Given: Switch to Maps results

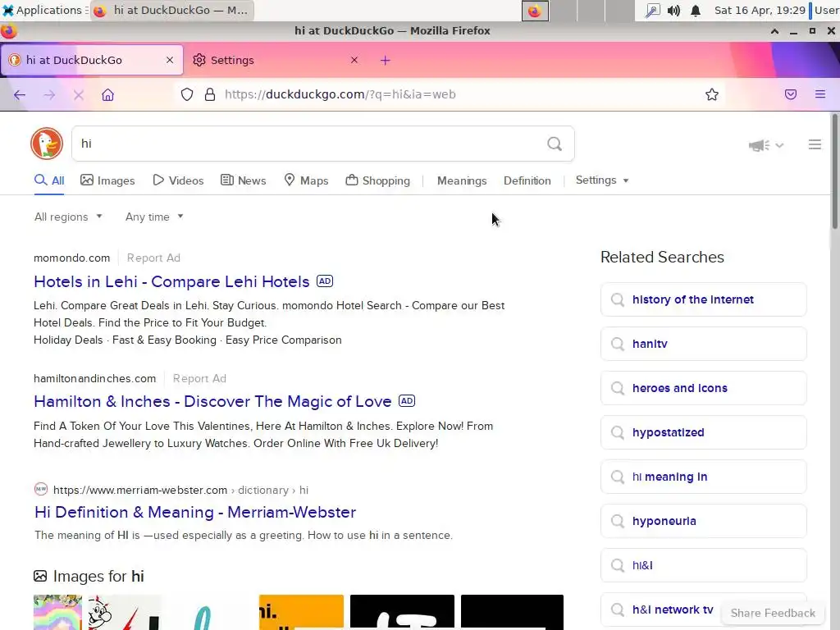Looking at the screenshot, I should click(306, 180).
